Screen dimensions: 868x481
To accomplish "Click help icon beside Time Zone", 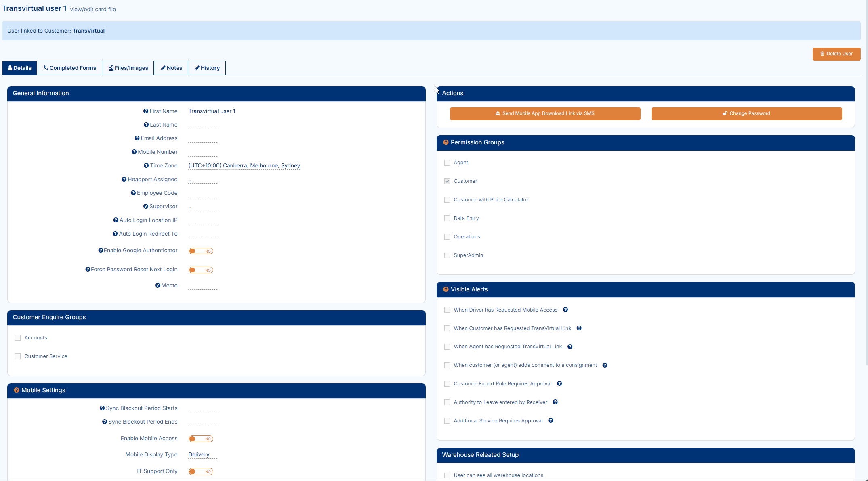I will 146,165.
